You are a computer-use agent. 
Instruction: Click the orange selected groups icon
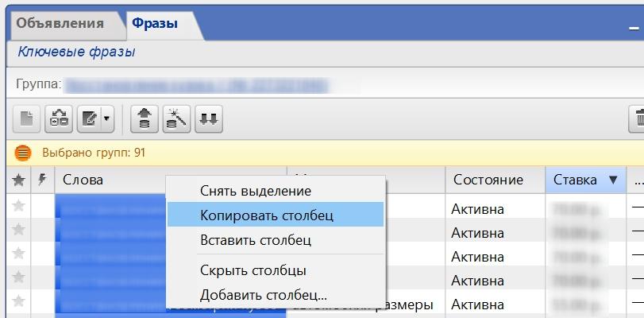pos(23,153)
